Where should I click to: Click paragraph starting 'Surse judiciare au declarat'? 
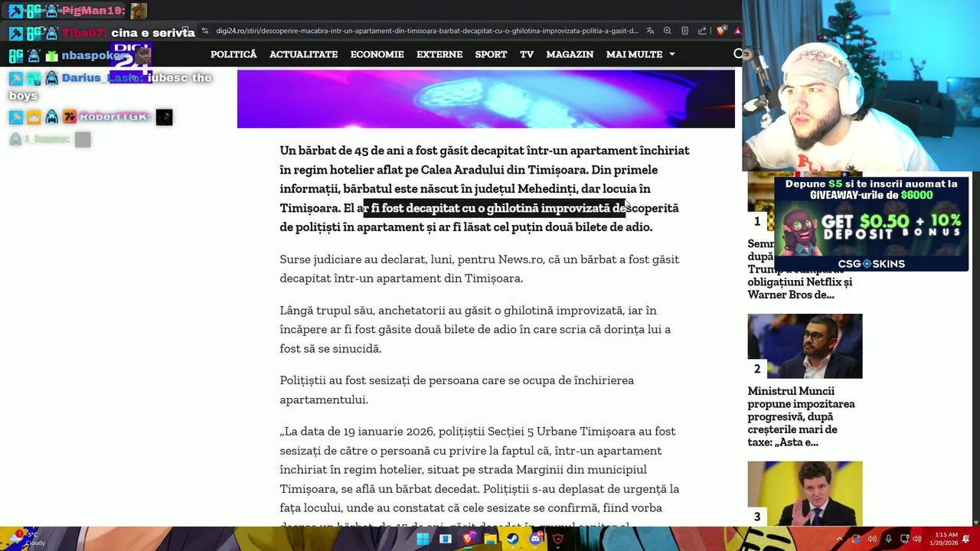click(x=479, y=269)
